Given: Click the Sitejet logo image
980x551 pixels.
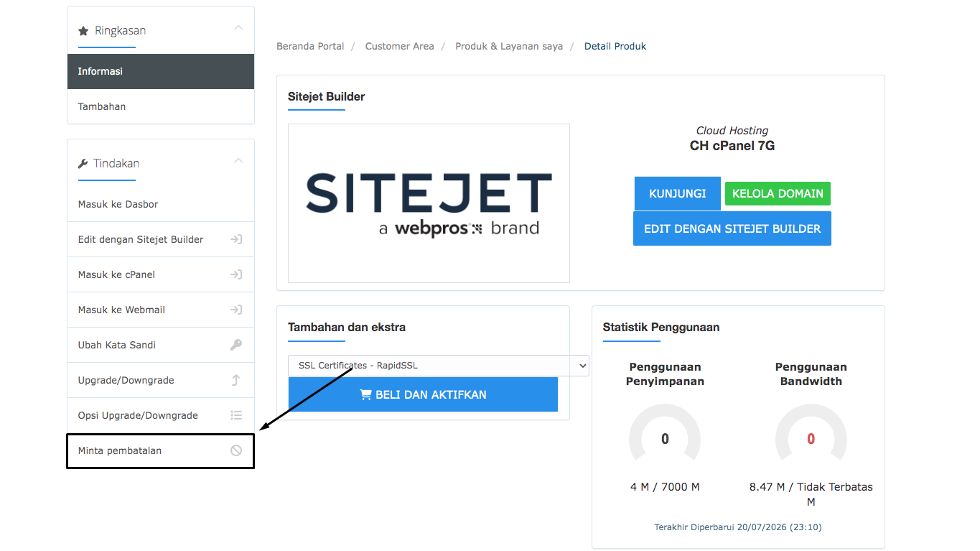Looking at the screenshot, I should point(429,203).
